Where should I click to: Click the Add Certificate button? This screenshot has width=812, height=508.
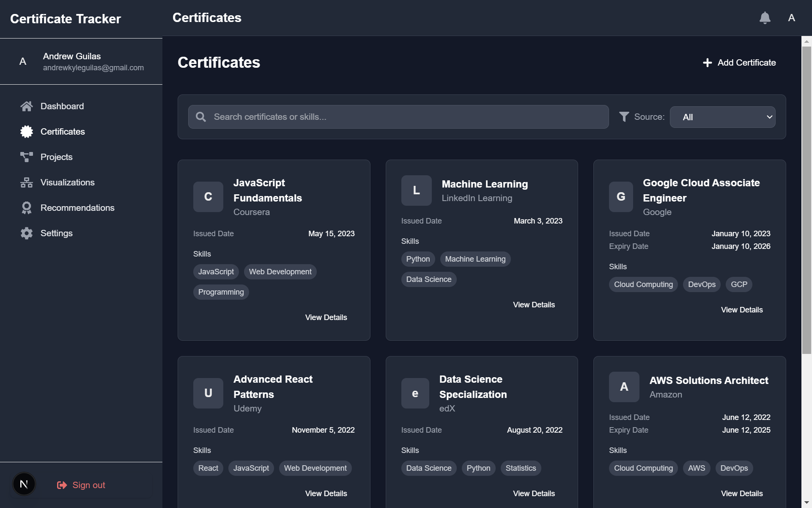739,63
